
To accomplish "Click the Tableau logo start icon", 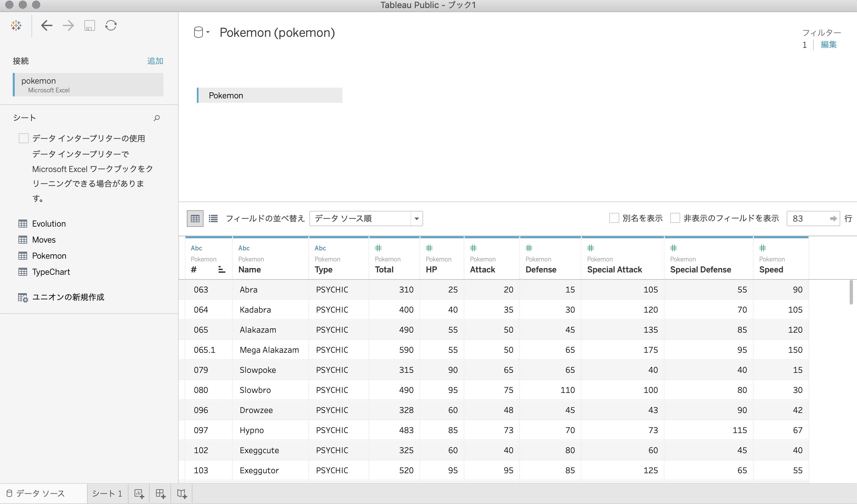I will point(16,25).
